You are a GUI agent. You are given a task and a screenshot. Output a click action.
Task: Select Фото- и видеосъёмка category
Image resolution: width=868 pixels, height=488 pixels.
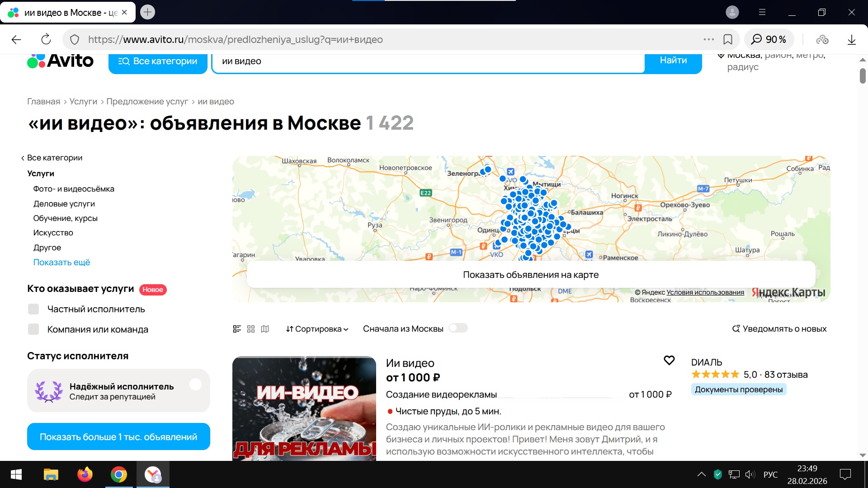pyautogui.click(x=74, y=189)
